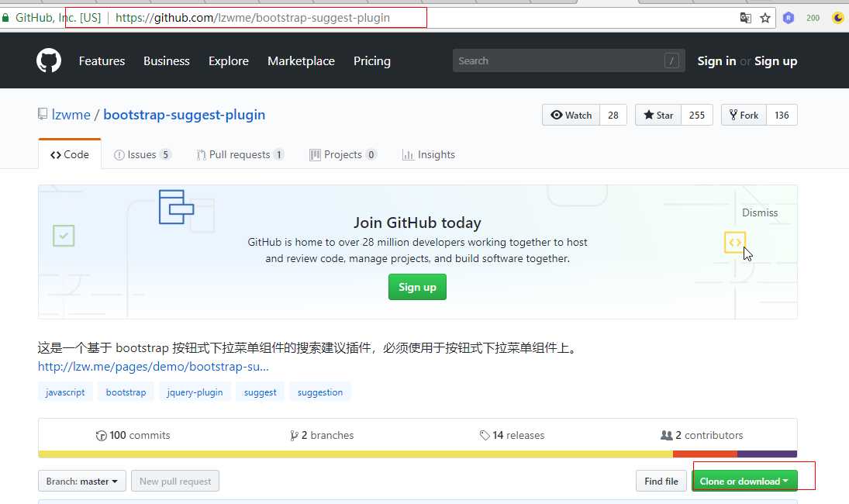Click the commits history clock icon
The width and height of the screenshot is (849, 504).
coord(102,436)
